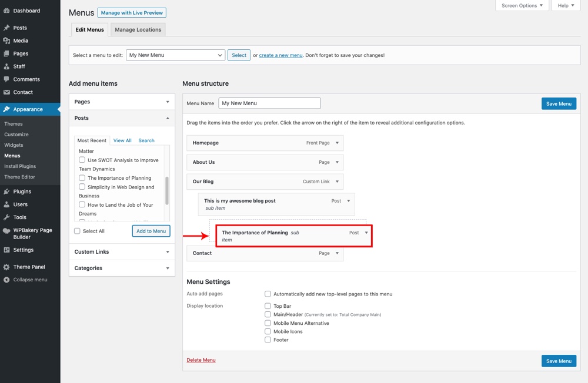Switch to the Manage Locations tab
This screenshot has width=588, height=383.
[138, 29]
